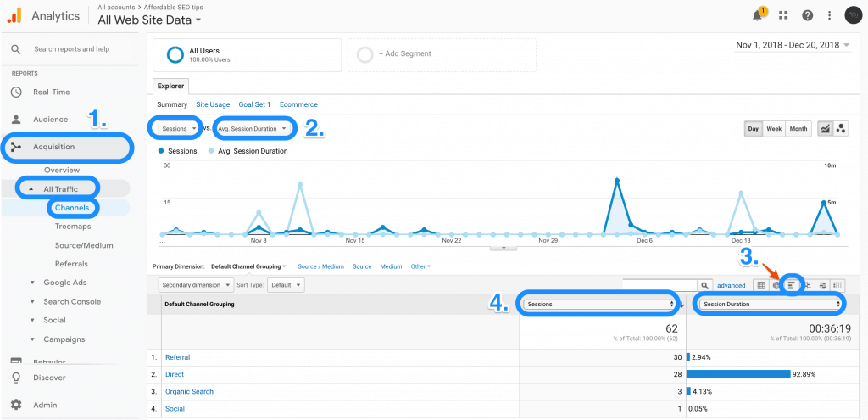Open the All Web Site Data view selector
Image resolution: width=868 pixels, height=420 pixels.
(x=149, y=20)
